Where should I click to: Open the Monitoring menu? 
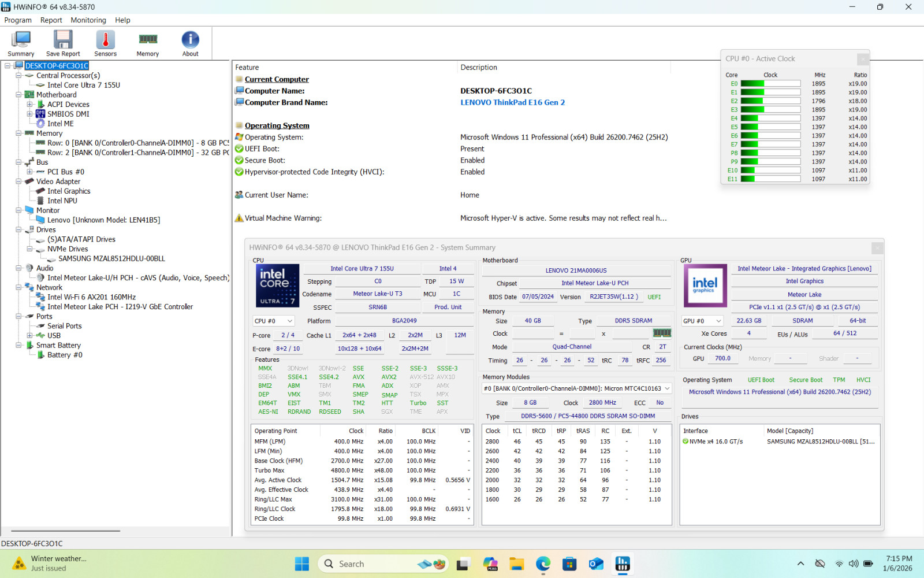88,20
